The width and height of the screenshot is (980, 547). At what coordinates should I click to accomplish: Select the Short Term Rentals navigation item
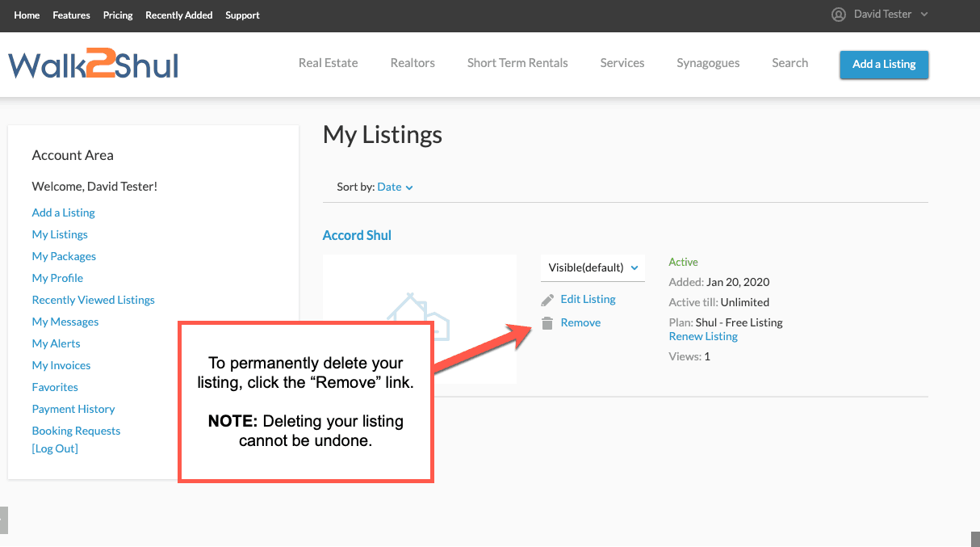coord(517,63)
